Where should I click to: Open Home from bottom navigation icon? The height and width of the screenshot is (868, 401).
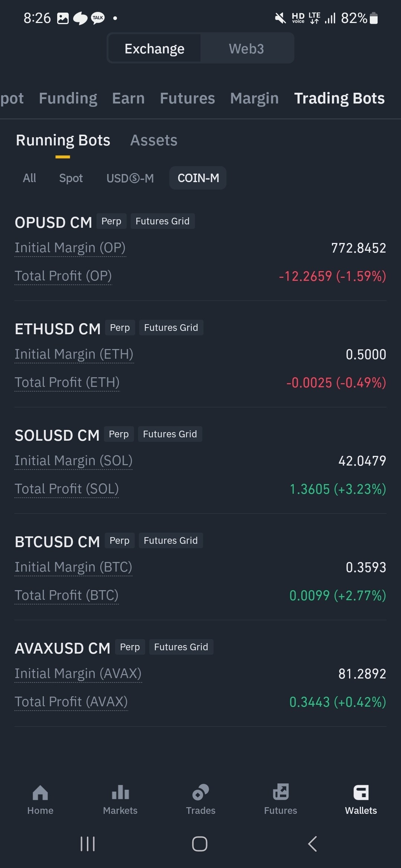pyautogui.click(x=40, y=793)
